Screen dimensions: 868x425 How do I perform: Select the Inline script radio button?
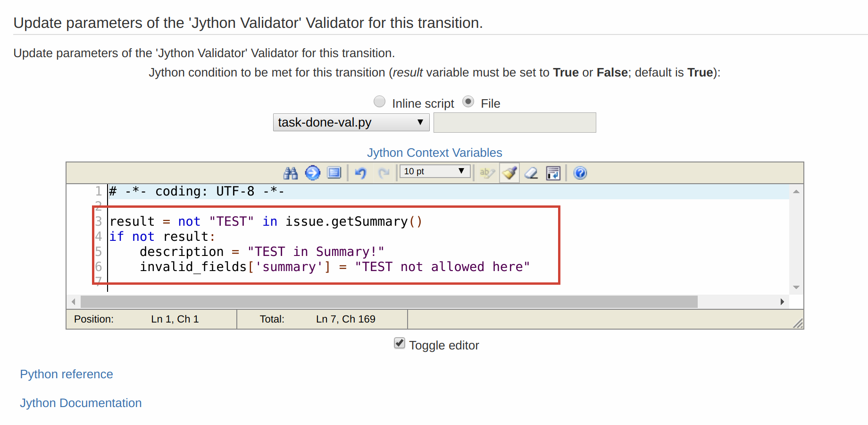(x=379, y=102)
